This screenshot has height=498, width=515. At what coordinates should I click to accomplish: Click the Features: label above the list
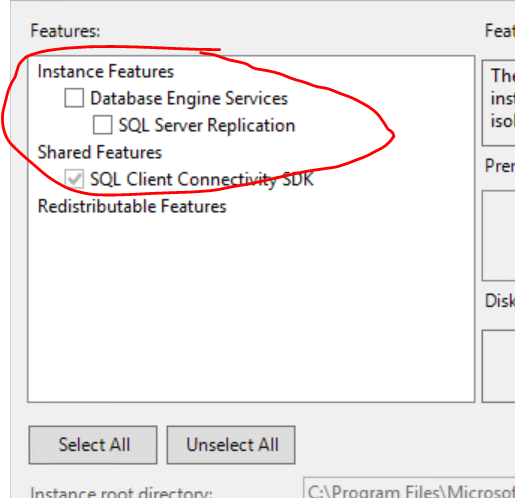(65, 31)
